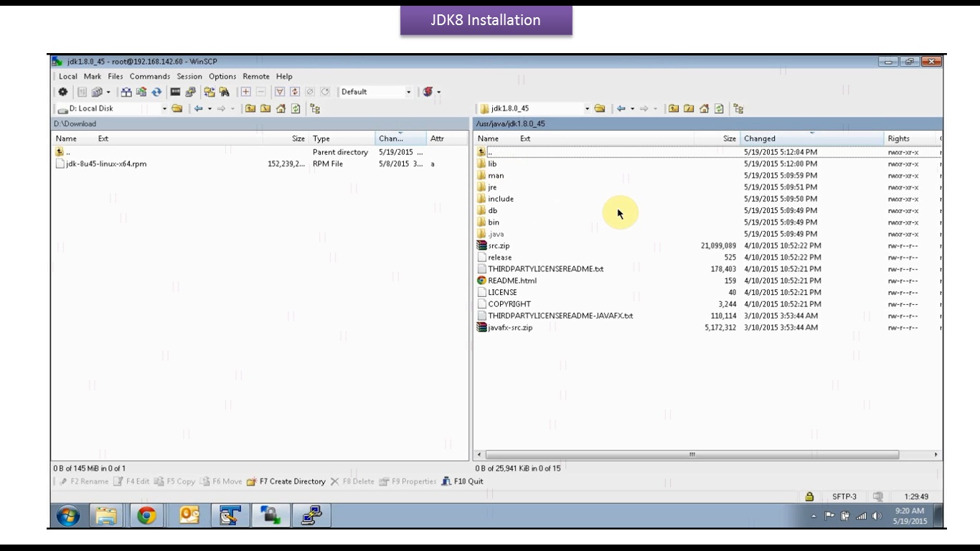Click the Windows Start button
980x551 pixels.
point(68,515)
